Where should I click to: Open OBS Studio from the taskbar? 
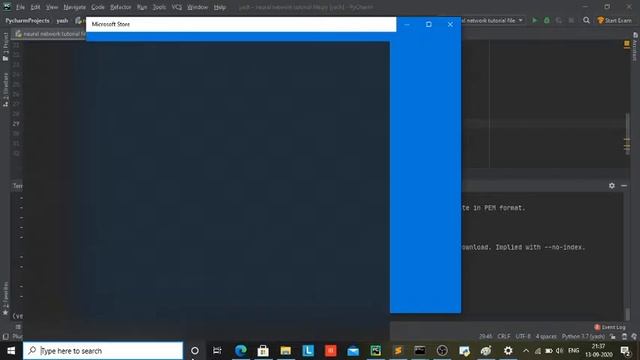coord(442,351)
